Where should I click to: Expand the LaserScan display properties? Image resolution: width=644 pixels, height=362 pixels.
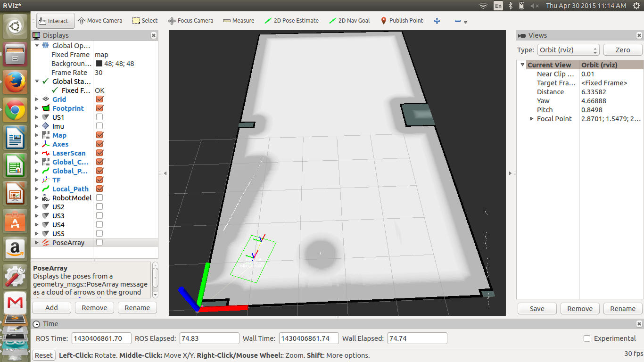37,153
